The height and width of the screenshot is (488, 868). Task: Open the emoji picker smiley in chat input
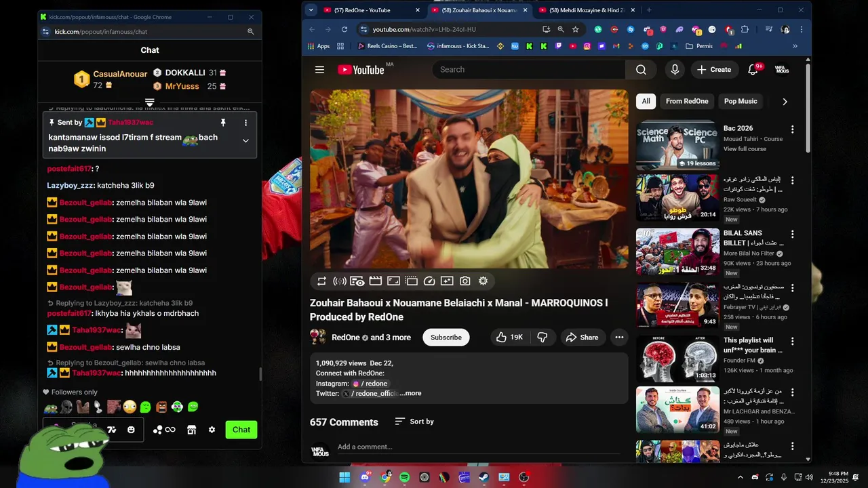click(131, 430)
